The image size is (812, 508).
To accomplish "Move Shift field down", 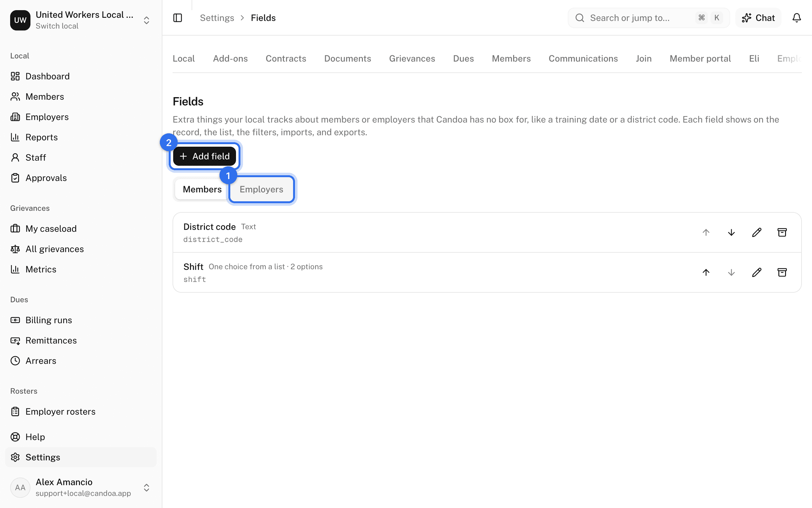I will coord(731,272).
